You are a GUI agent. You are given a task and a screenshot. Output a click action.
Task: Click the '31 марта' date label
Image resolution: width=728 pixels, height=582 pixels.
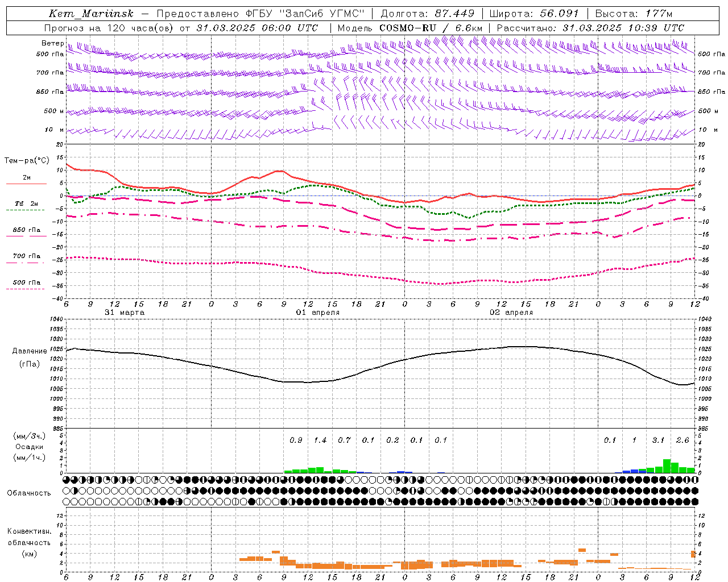[x=125, y=313]
